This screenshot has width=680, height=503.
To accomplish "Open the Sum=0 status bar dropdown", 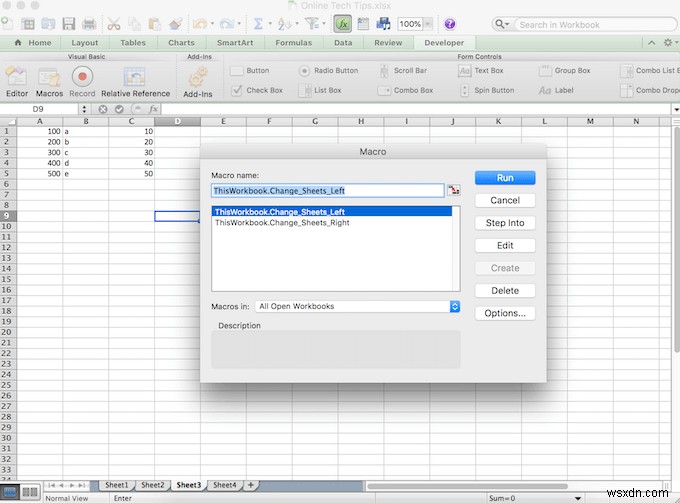I will (577, 498).
